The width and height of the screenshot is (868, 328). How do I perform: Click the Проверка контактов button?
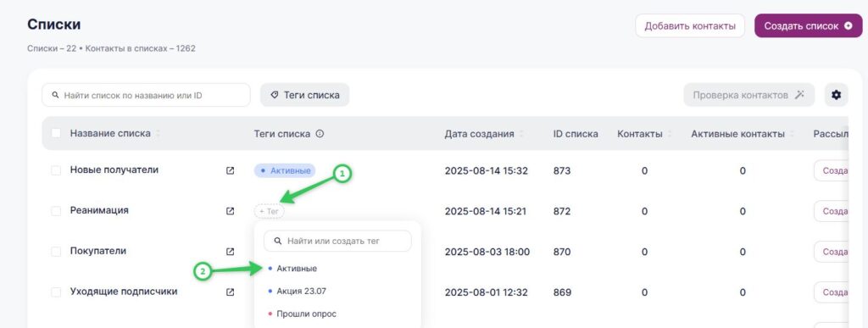click(749, 95)
